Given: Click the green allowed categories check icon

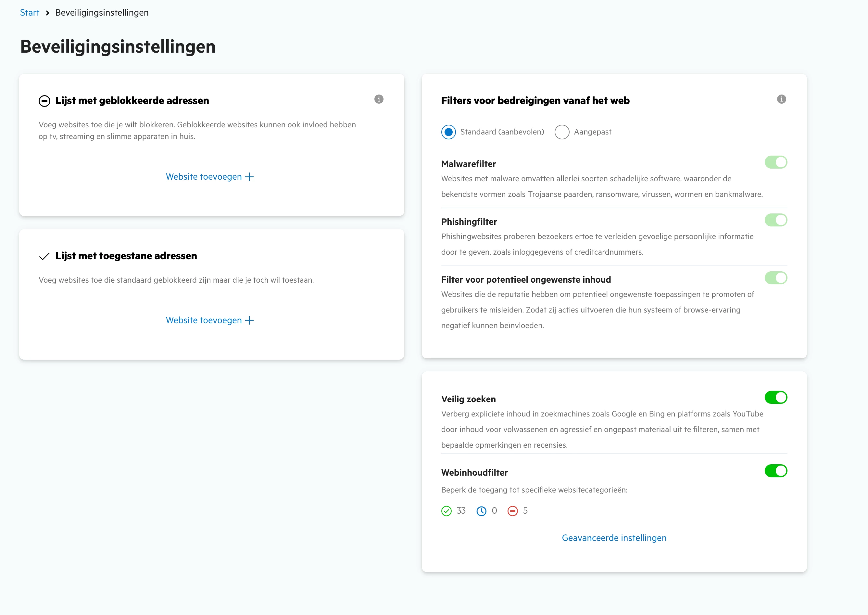Looking at the screenshot, I should click(446, 511).
